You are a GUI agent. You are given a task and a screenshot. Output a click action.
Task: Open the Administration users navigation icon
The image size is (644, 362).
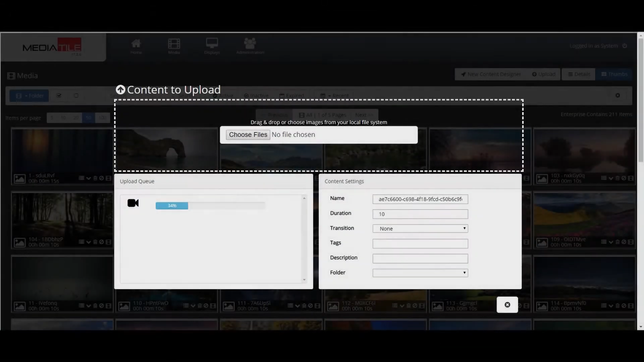point(250,44)
